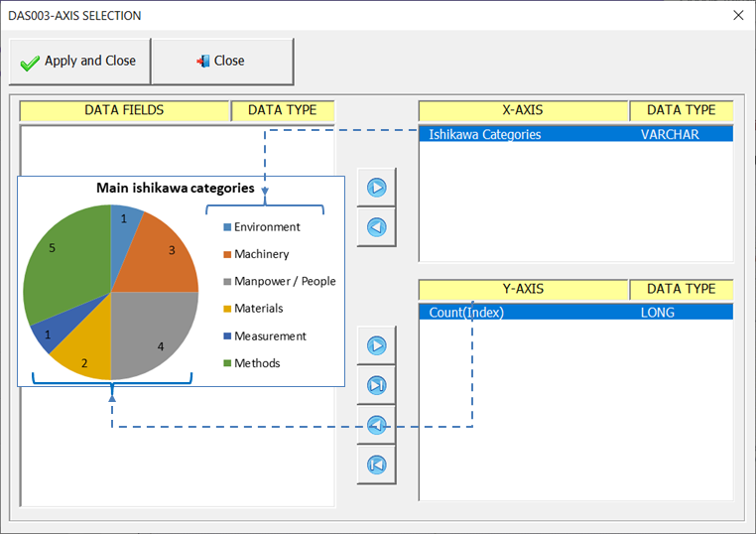Image resolution: width=756 pixels, height=534 pixels.
Task: Click DATA TYPE header next to Y-AXIS
Action: click(x=682, y=289)
